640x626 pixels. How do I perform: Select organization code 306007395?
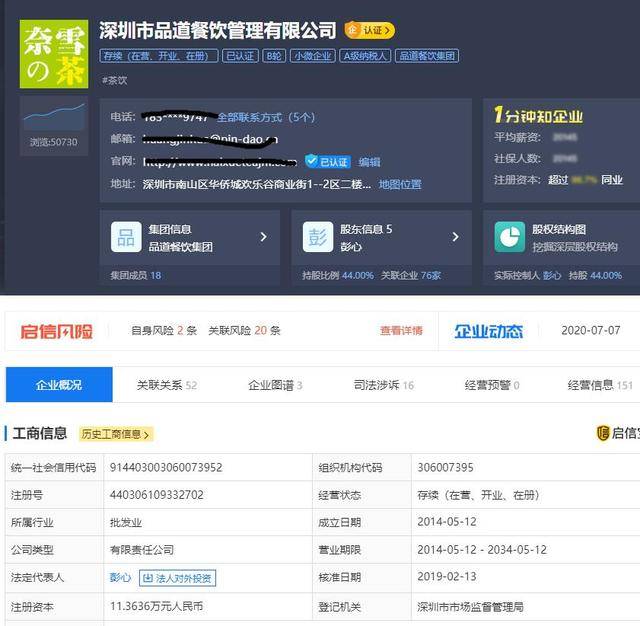[445, 468]
